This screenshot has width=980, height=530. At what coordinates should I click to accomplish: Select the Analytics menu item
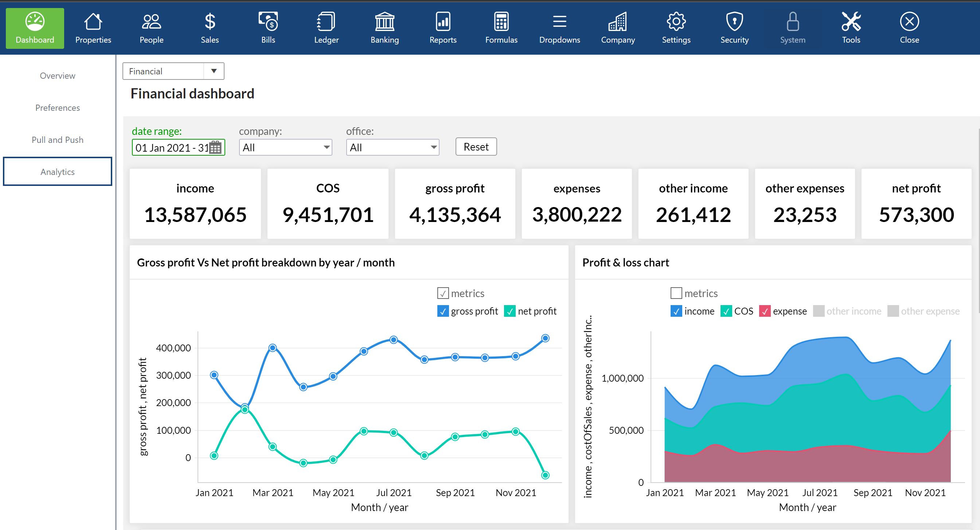pos(58,172)
